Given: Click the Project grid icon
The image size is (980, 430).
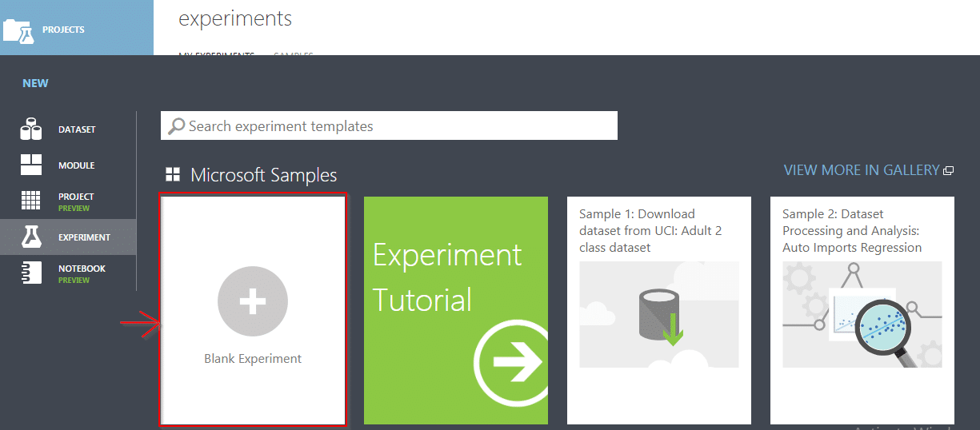Looking at the screenshot, I should coord(31,201).
